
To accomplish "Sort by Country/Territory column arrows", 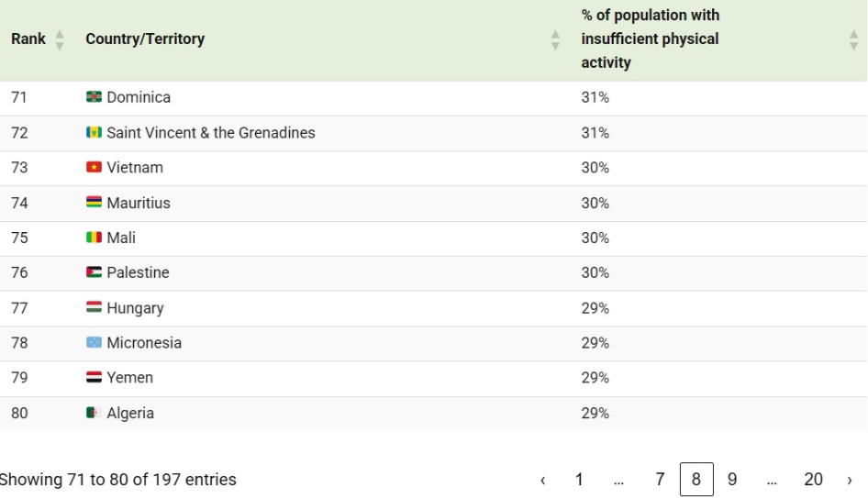I will click(x=555, y=39).
